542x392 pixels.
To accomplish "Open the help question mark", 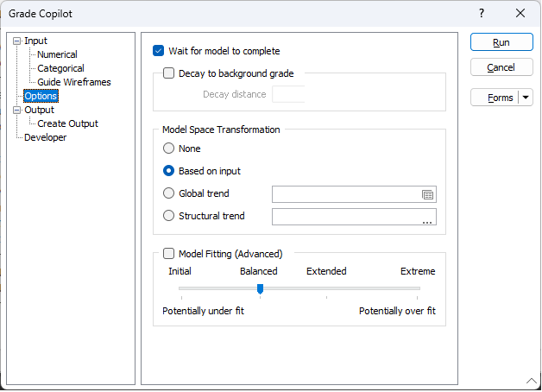I will (x=482, y=14).
